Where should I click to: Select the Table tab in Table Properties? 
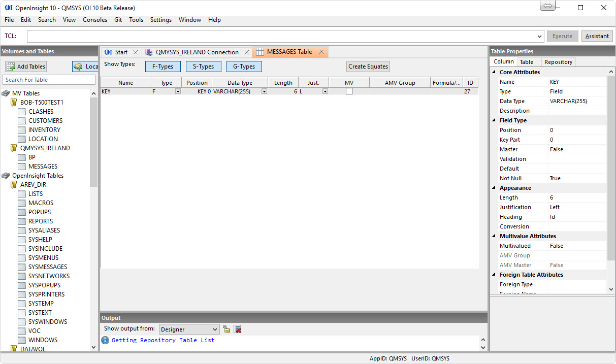tap(526, 62)
